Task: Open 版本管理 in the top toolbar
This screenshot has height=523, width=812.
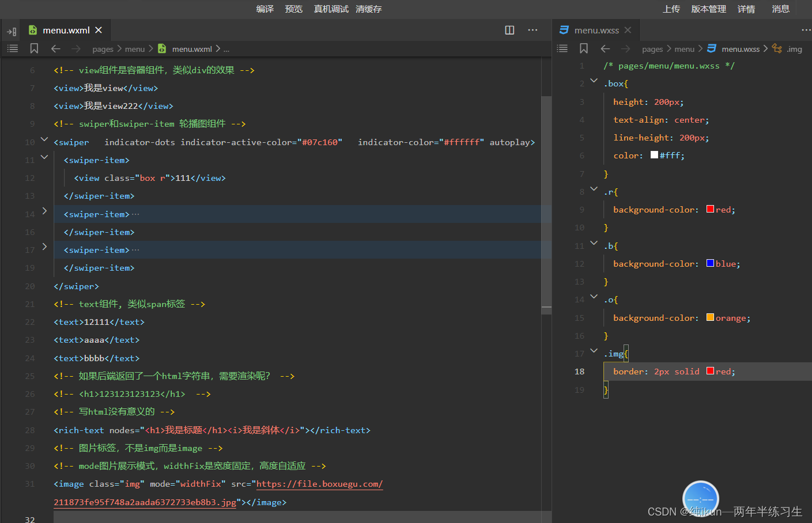Action: (709, 9)
